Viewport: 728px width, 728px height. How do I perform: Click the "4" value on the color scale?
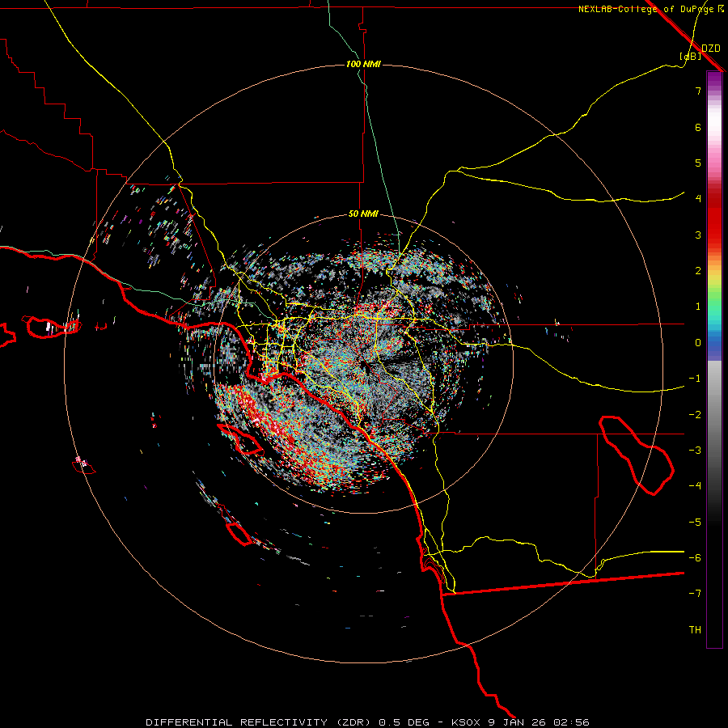[698, 199]
